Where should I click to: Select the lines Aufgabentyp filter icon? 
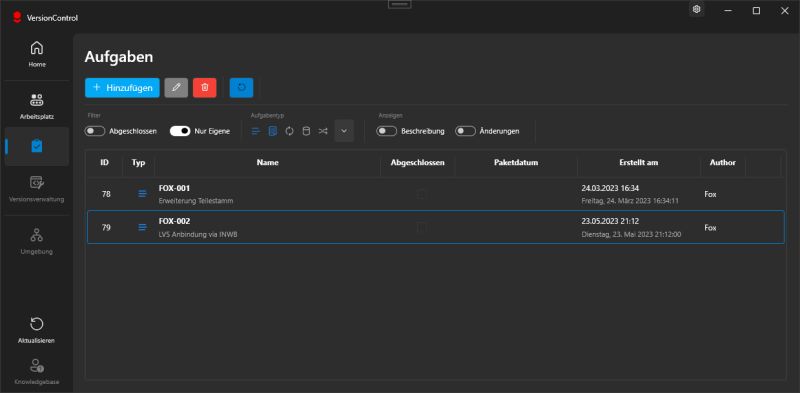pyautogui.click(x=256, y=131)
